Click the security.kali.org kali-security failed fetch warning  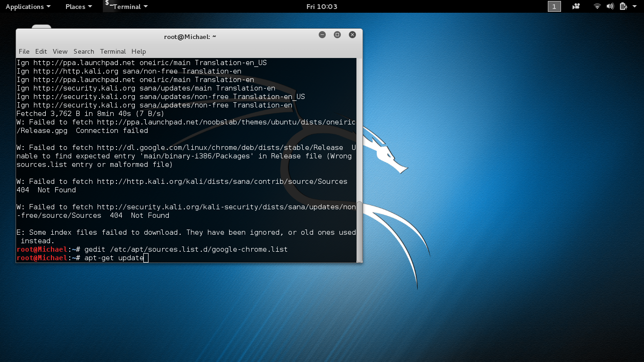186,211
